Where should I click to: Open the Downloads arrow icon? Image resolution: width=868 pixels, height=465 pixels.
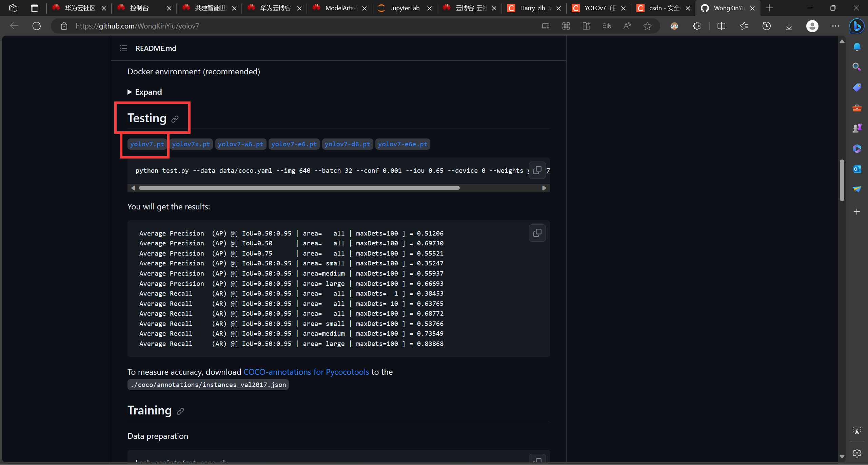click(789, 26)
